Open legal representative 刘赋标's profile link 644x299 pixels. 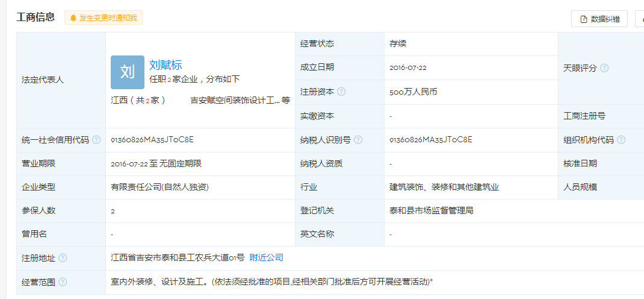[166, 65]
